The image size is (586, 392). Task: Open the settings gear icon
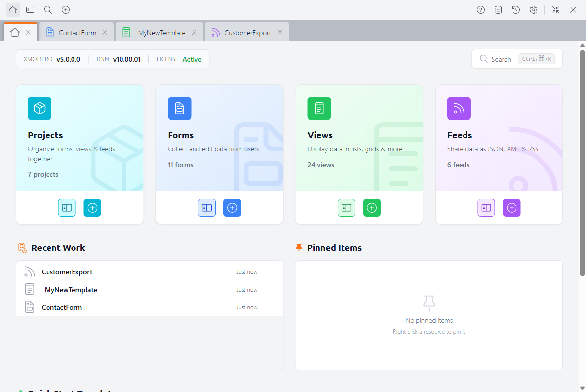(533, 10)
